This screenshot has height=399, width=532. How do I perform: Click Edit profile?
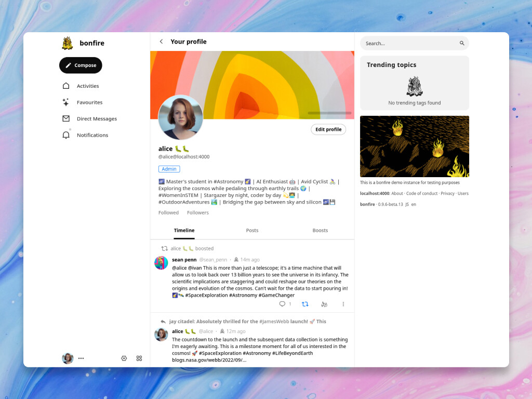click(x=328, y=129)
